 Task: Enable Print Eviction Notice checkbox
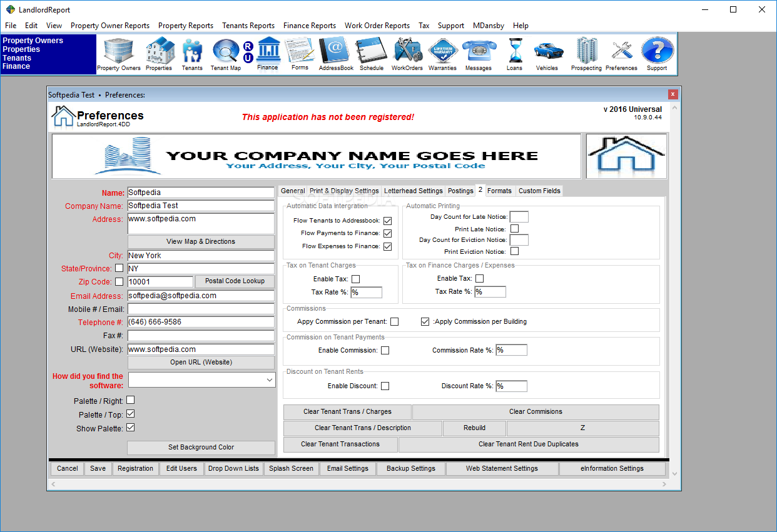[514, 251]
